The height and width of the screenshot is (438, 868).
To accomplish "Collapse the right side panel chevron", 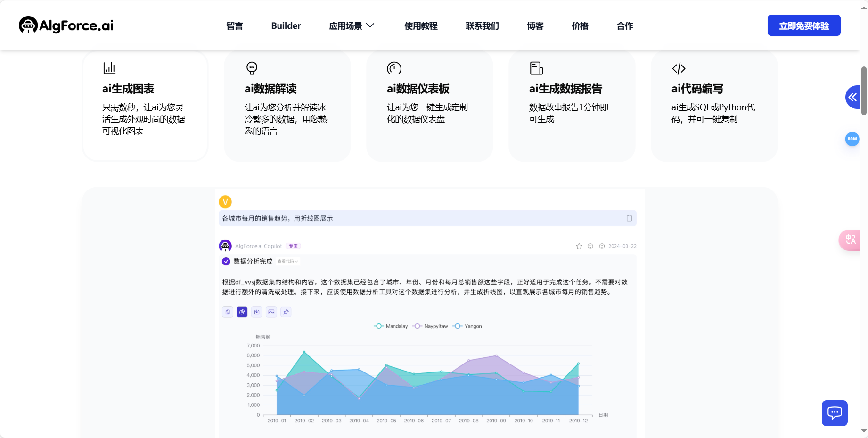I will click(x=853, y=97).
